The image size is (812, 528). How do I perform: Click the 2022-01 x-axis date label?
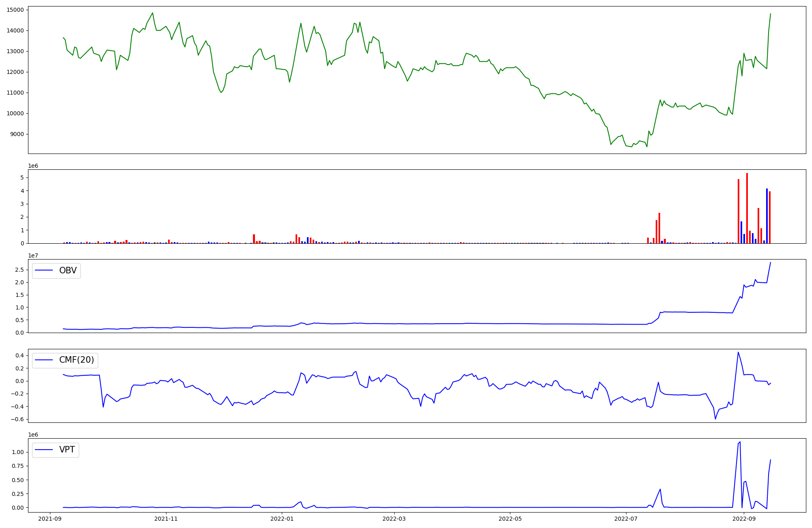point(282,519)
